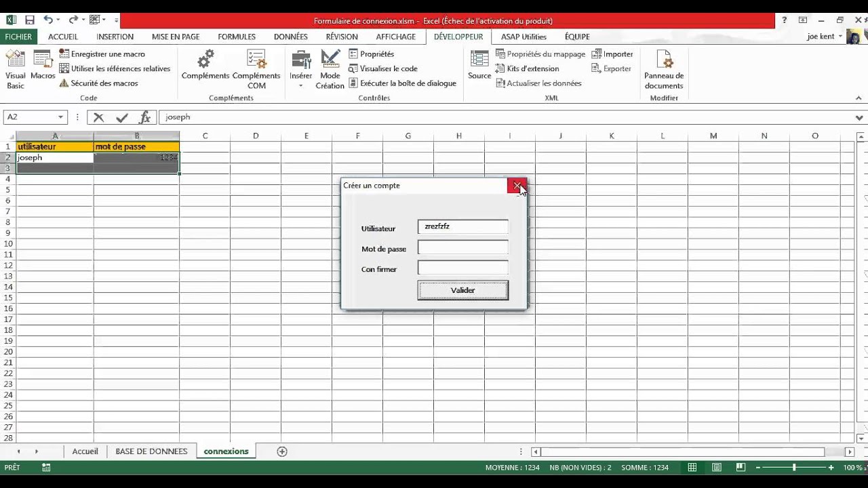Switch to the ASAP Utilities tab
868x488 pixels.
(524, 37)
